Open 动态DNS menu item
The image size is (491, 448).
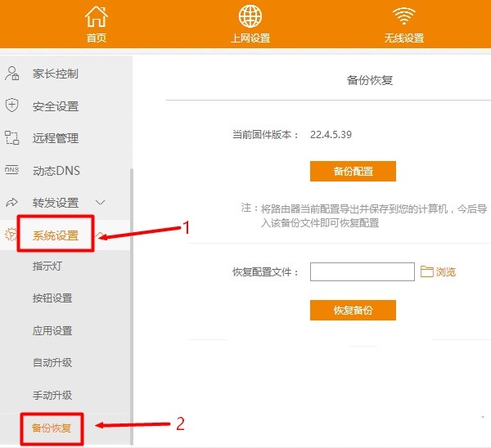pos(56,171)
